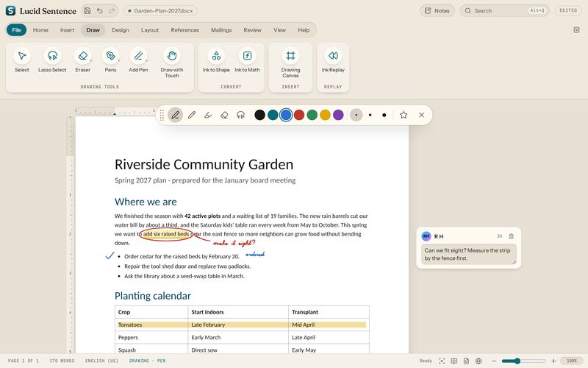Choose the blue ink color
588x368 pixels.
(x=286, y=115)
